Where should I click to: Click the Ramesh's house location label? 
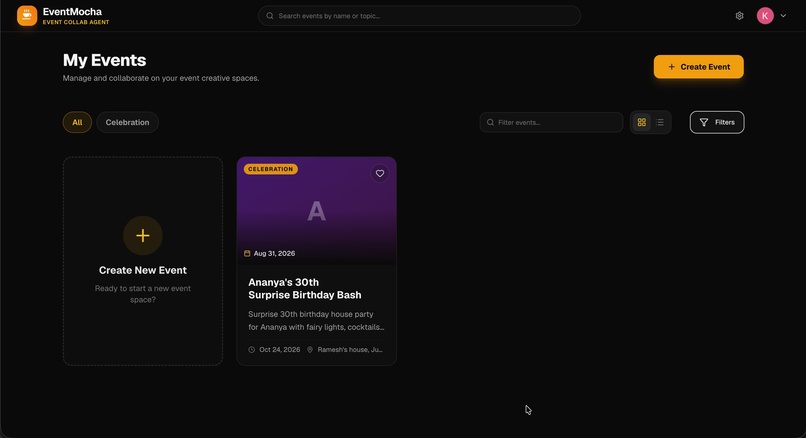[x=345, y=350]
